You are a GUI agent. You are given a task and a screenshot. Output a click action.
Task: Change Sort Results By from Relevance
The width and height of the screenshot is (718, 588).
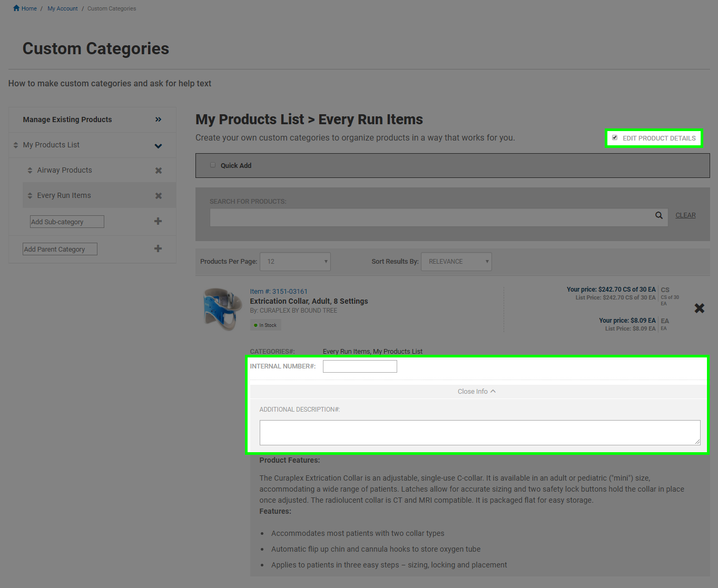click(x=456, y=261)
